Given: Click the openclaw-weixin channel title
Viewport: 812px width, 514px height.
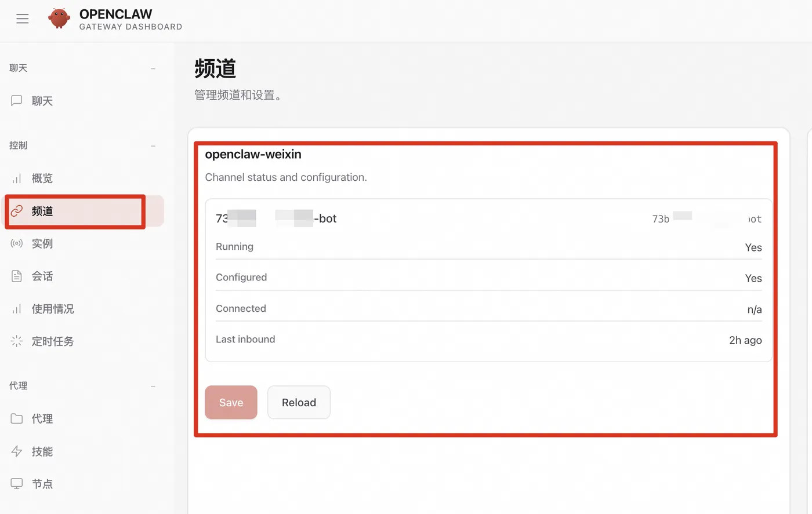Looking at the screenshot, I should coord(253,154).
